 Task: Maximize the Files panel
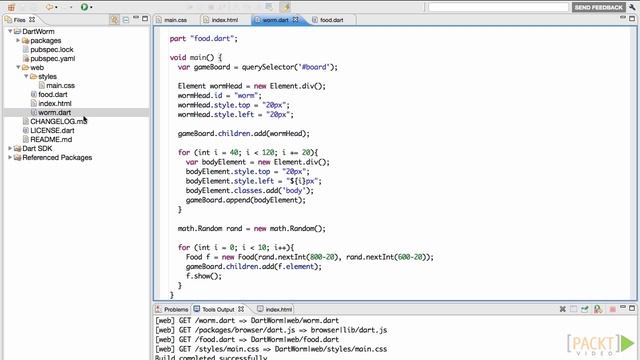[x=145, y=18]
